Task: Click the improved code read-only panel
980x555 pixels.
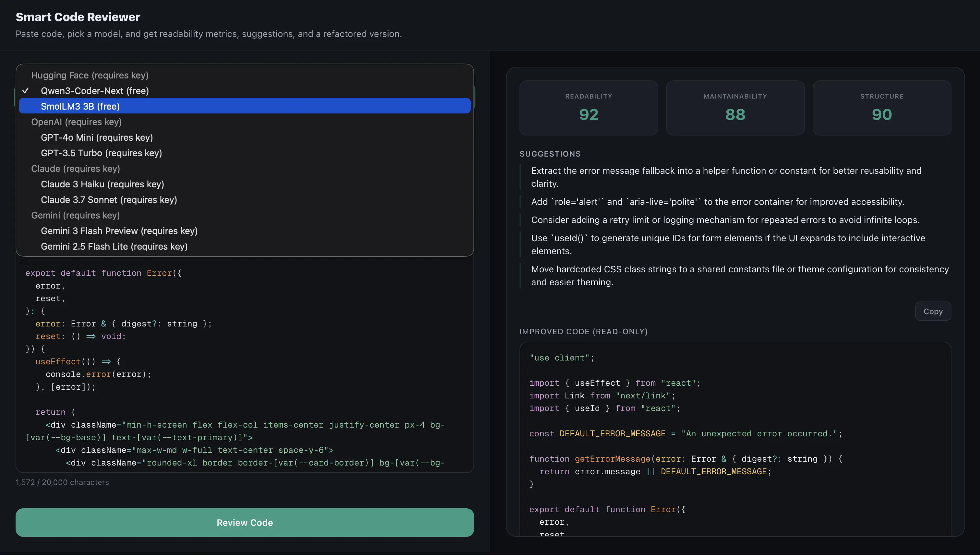Action: (x=735, y=438)
